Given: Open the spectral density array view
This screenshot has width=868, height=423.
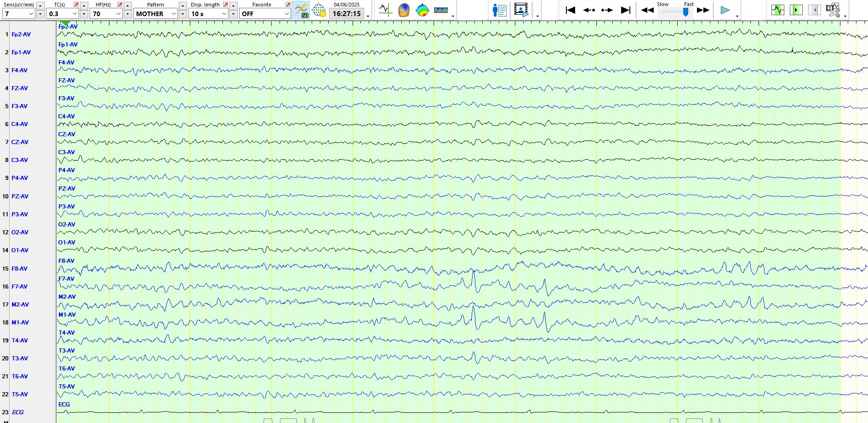Looking at the screenshot, I should coord(441,10).
